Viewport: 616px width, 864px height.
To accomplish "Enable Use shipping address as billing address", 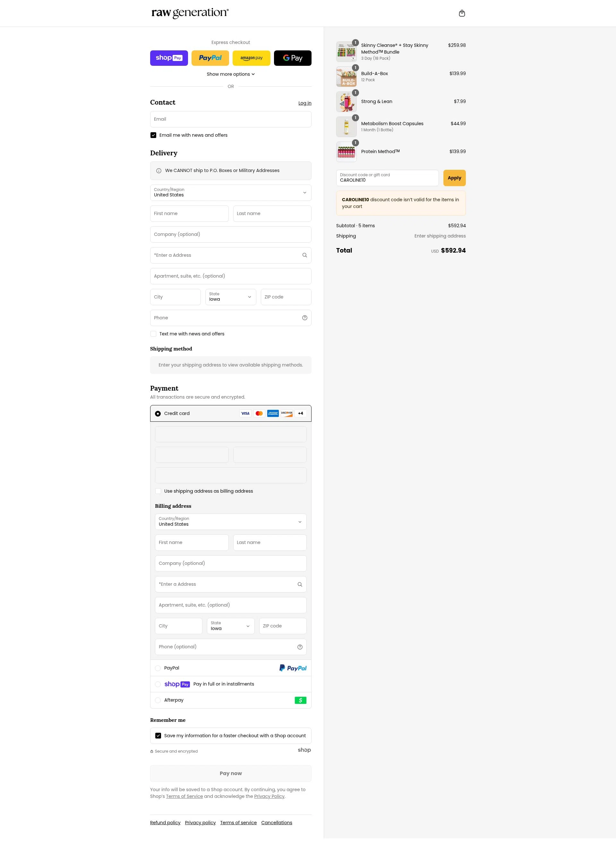I will coord(158,491).
